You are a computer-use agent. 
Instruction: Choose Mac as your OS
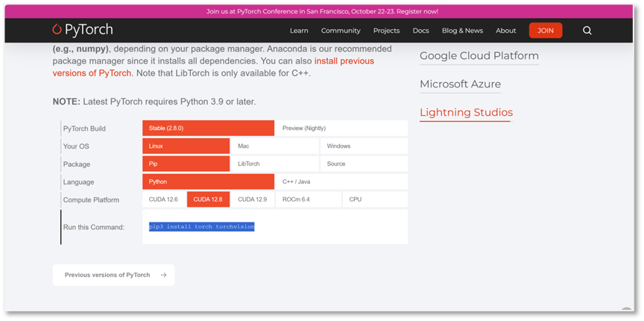click(x=274, y=146)
